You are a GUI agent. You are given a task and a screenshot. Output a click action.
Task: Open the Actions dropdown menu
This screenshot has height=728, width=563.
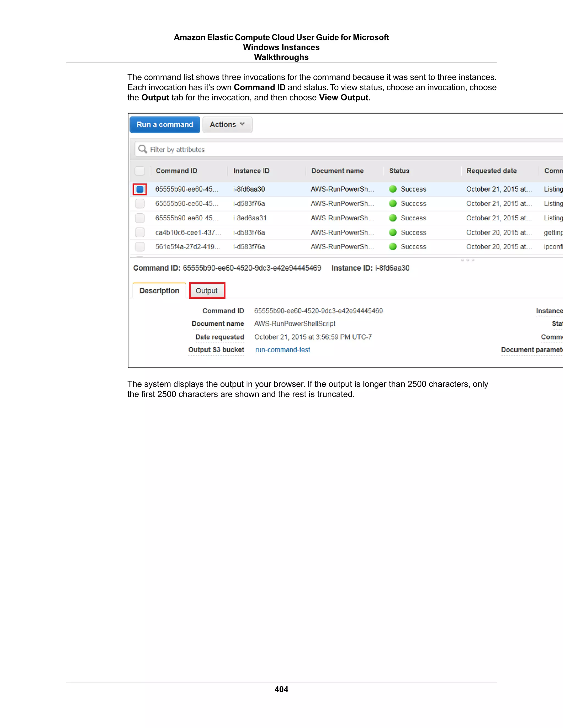[x=227, y=125]
